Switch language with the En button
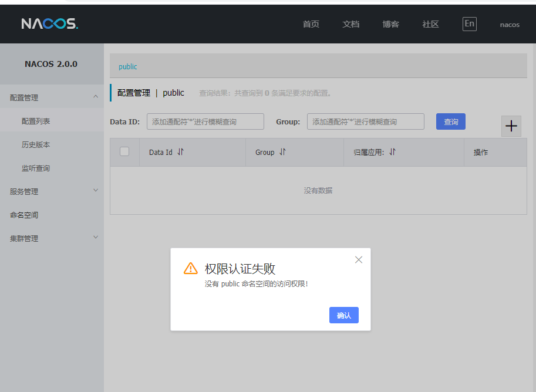The width and height of the screenshot is (536, 392). [x=469, y=24]
